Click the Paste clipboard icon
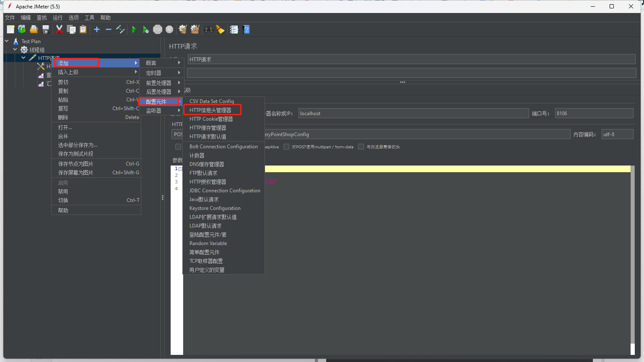The width and height of the screenshot is (644, 362). click(x=83, y=29)
